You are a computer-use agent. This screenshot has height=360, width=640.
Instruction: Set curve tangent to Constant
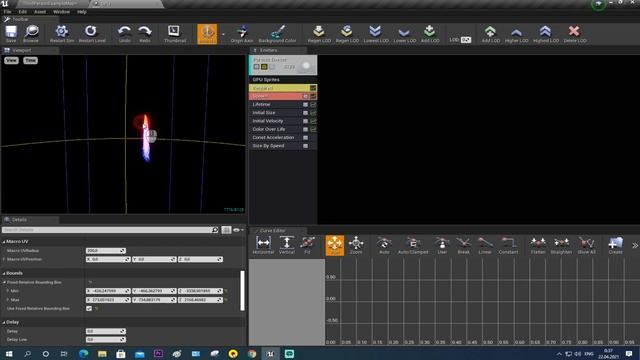508,245
